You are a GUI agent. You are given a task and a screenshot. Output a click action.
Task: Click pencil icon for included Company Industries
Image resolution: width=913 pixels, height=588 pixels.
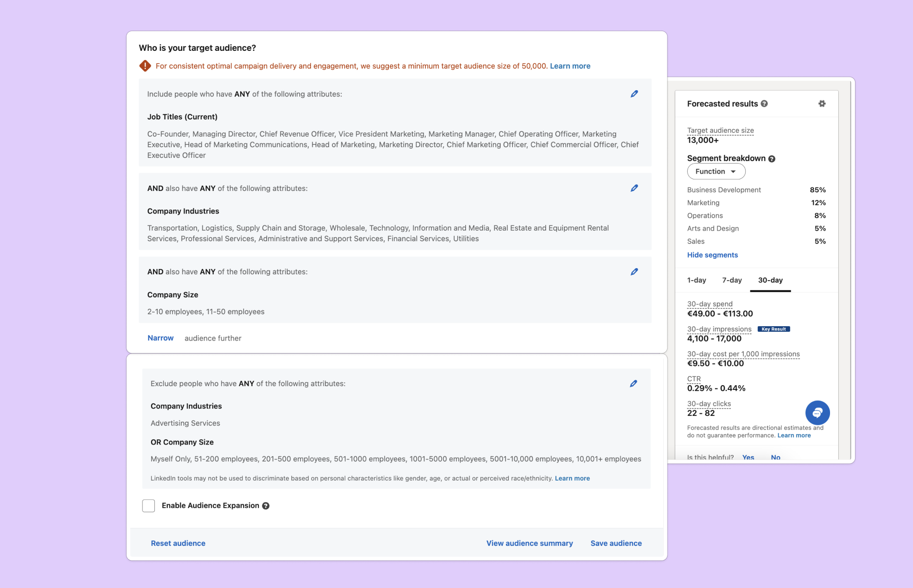tap(634, 188)
